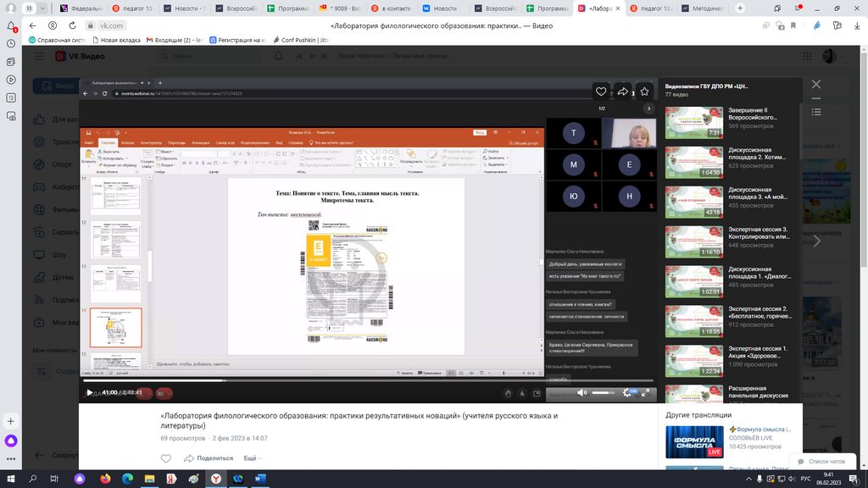Like the video with the heart icon above the player
868x488 pixels.
[x=601, y=91]
